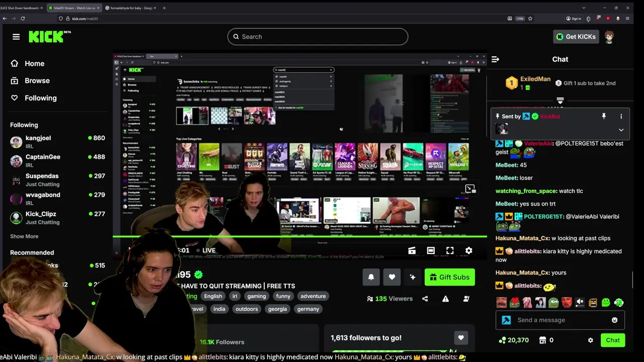Viewport: 644px width, 362px height.
Task: Click the English tag
Action: (213, 296)
